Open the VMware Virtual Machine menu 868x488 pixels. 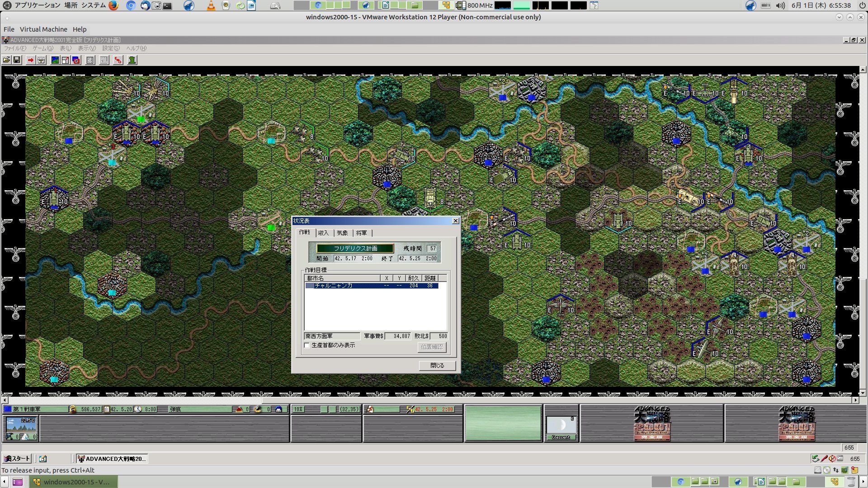43,29
